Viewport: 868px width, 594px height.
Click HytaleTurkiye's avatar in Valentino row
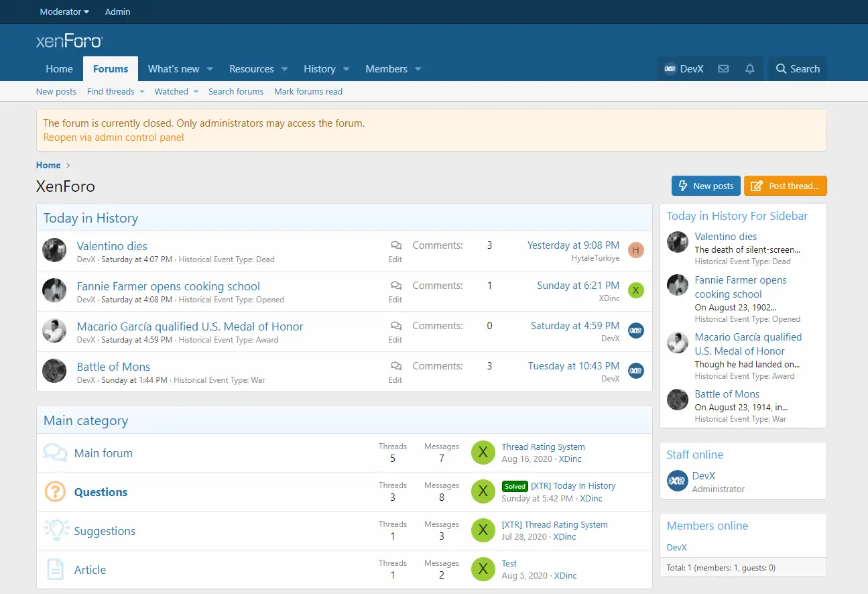(x=636, y=251)
